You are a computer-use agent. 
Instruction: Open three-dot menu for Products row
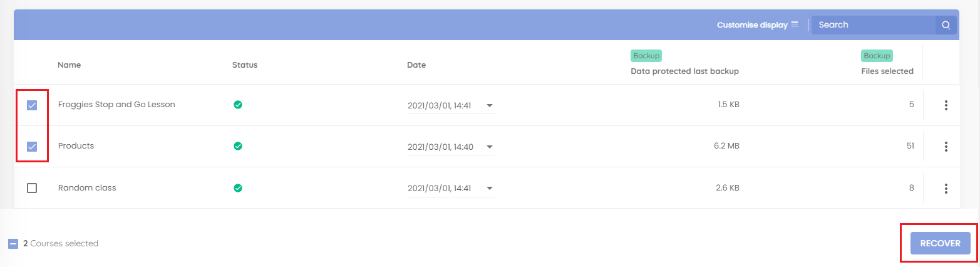coord(946,147)
